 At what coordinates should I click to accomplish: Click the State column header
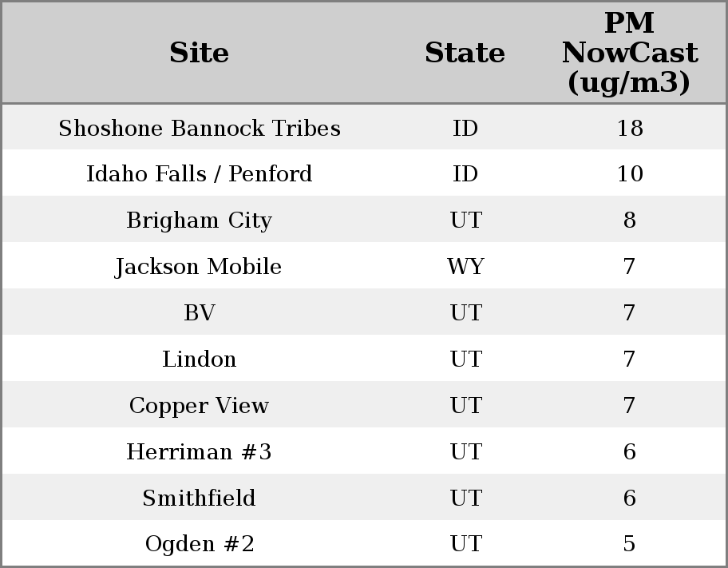[465, 53]
